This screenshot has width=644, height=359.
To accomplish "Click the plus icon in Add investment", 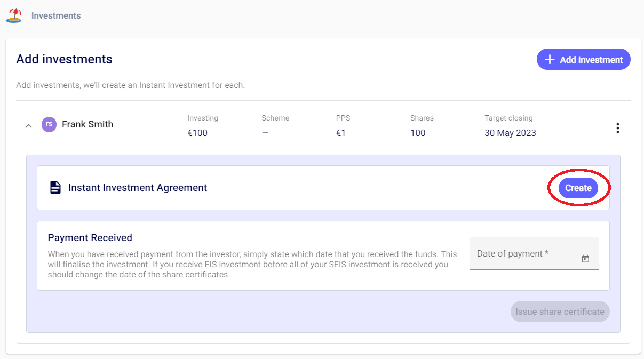I will pos(549,60).
